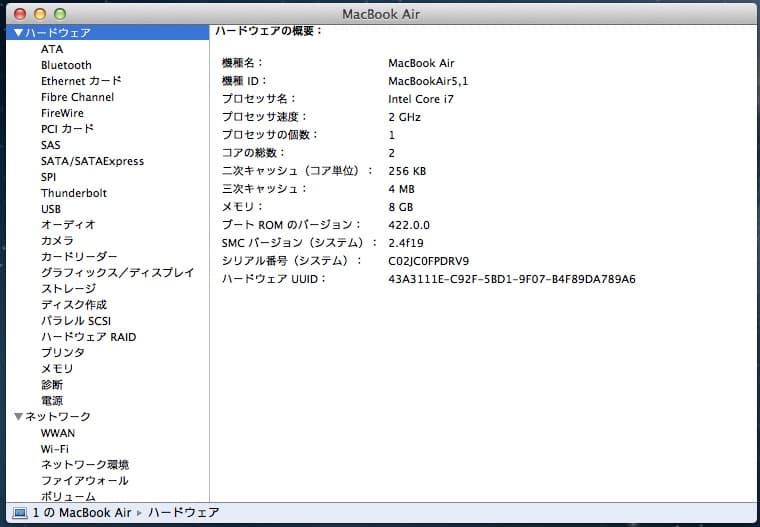
Task: Select パラレル SCSI entry
Action: click(76, 320)
